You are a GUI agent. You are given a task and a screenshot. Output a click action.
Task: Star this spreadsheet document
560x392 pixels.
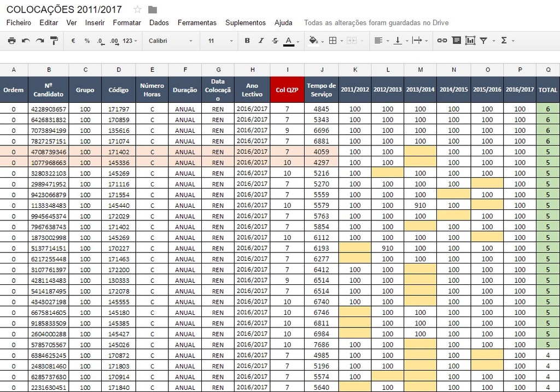(137, 9)
